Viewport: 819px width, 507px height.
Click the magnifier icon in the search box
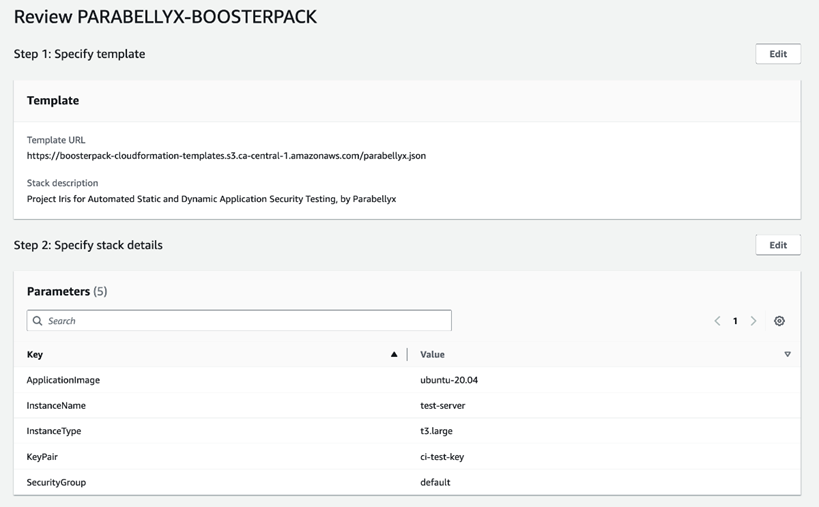[x=38, y=321]
